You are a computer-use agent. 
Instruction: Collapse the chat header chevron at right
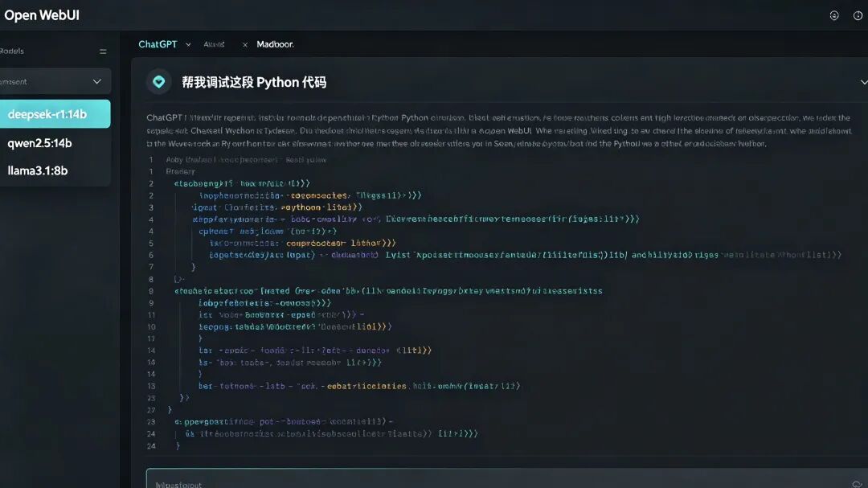coord(863,83)
